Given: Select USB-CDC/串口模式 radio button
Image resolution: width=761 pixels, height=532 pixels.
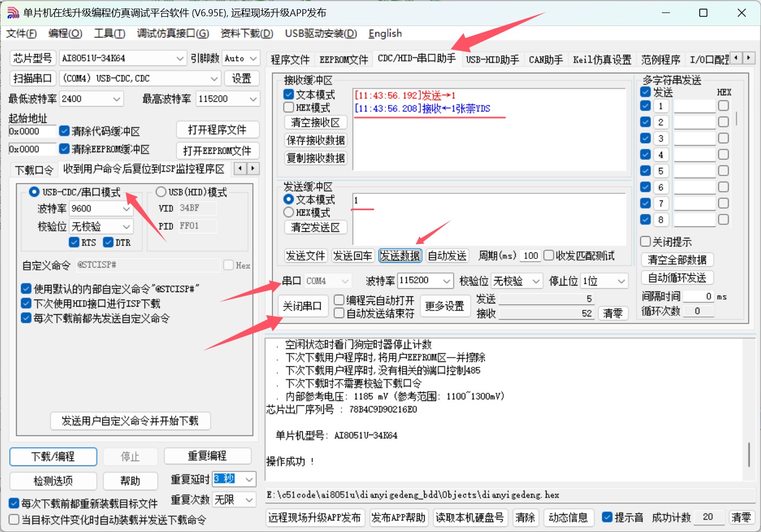Looking at the screenshot, I should (x=34, y=192).
